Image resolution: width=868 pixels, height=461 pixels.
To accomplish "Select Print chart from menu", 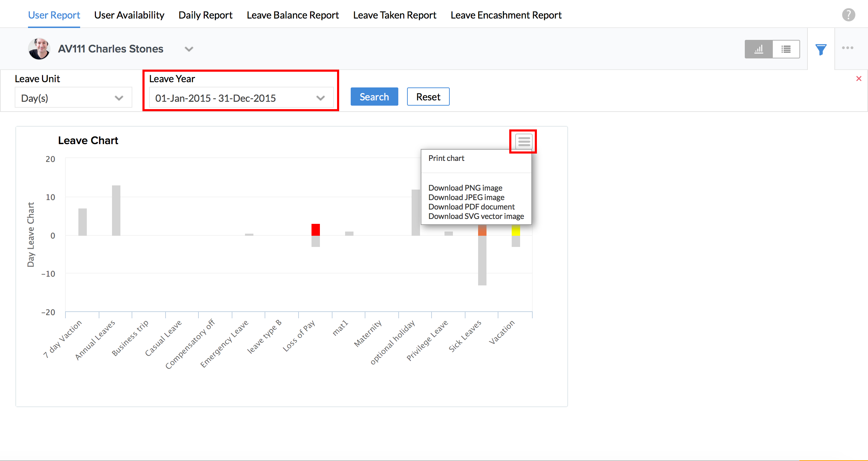I will tap(446, 158).
